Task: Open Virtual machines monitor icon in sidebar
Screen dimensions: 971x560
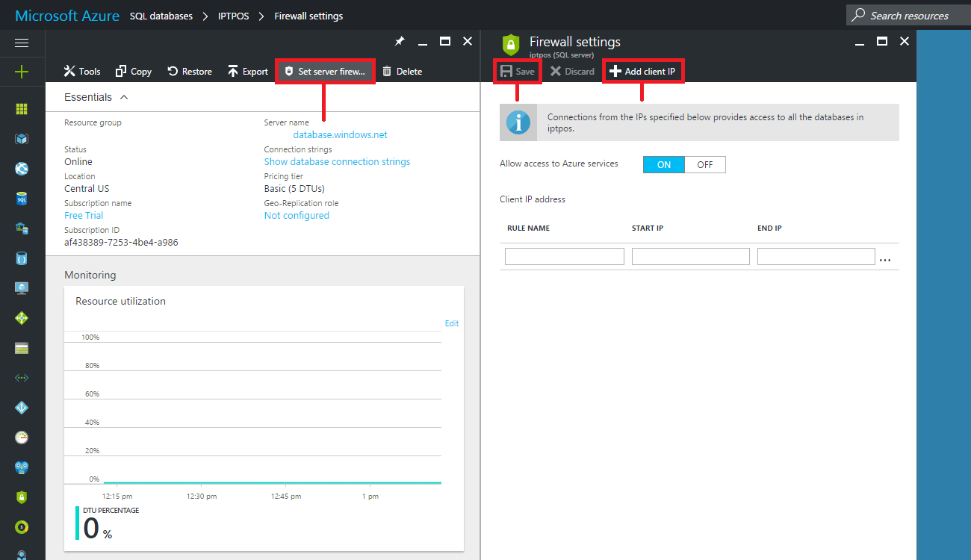Action: point(22,288)
